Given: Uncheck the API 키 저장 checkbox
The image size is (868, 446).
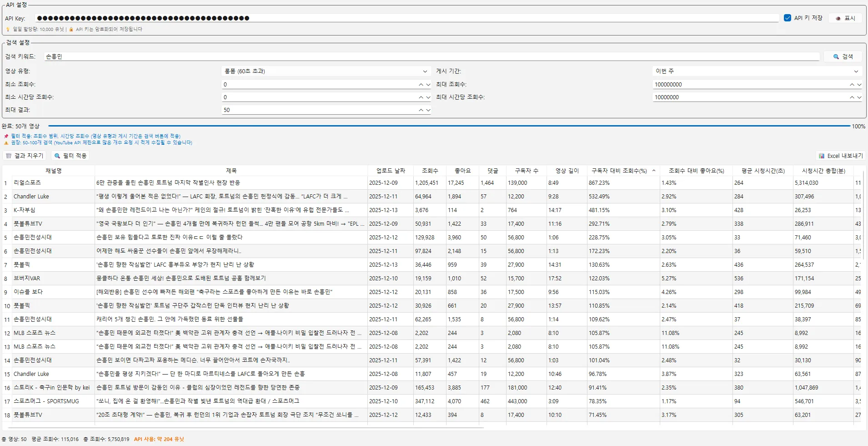Looking at the screenshot, I should click(788, 18).
